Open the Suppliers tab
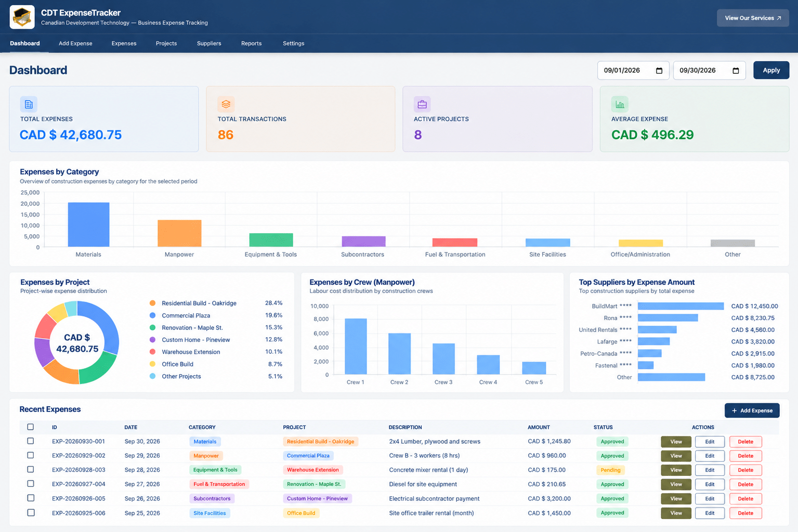Screen dimensions: 798x532 click(209, 44)
